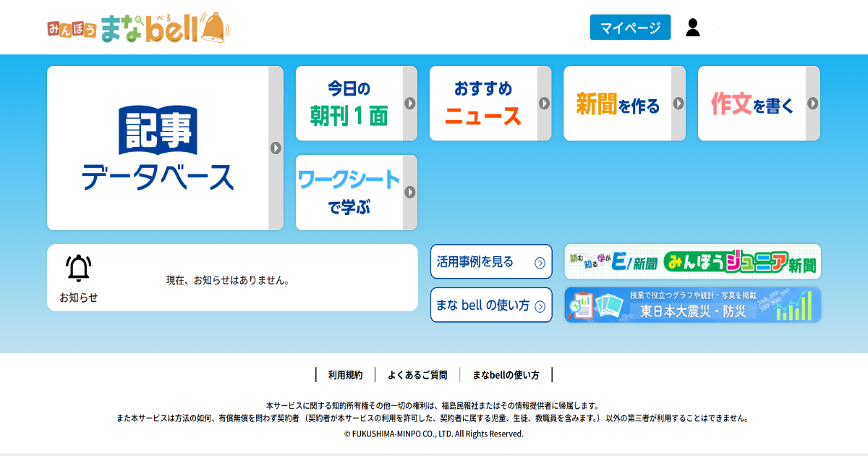Click arrow on 新聞を作る tile
This screenshot has width=868, height=456.
pos(678,104)
